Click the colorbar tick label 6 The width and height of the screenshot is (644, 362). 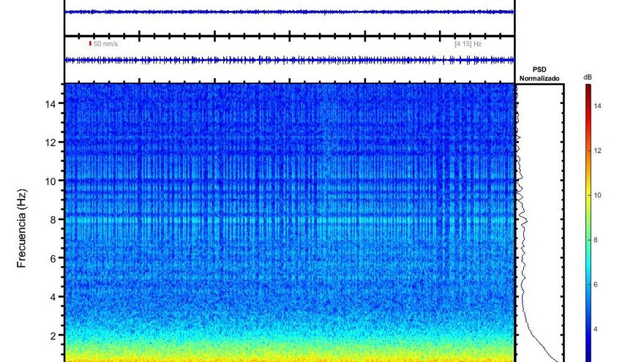pos(596,284)
